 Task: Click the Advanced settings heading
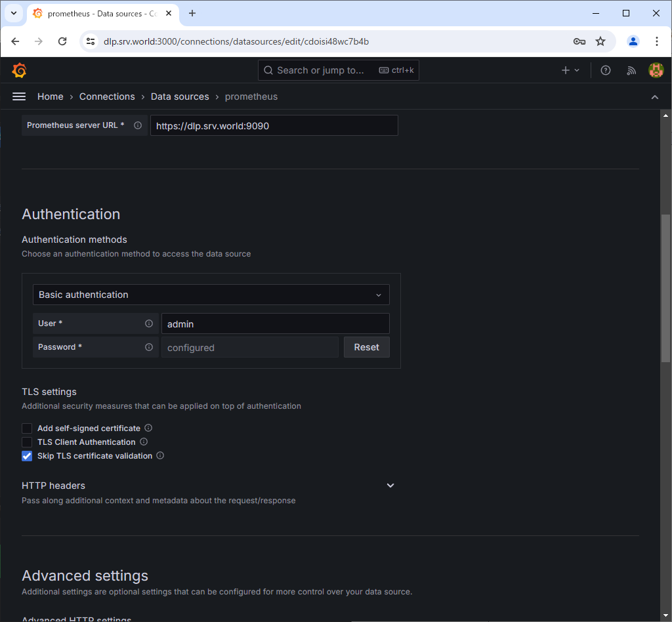(85, 575)
